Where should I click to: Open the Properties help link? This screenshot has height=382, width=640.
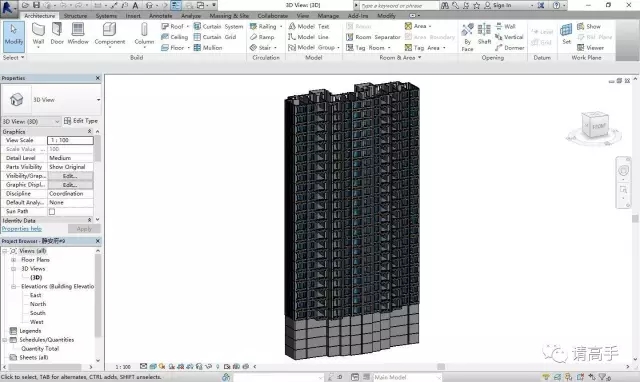[x=22, y=229]
